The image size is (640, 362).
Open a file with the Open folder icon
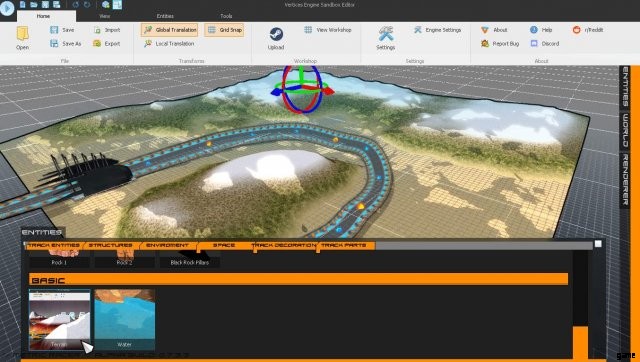point(22,34)
